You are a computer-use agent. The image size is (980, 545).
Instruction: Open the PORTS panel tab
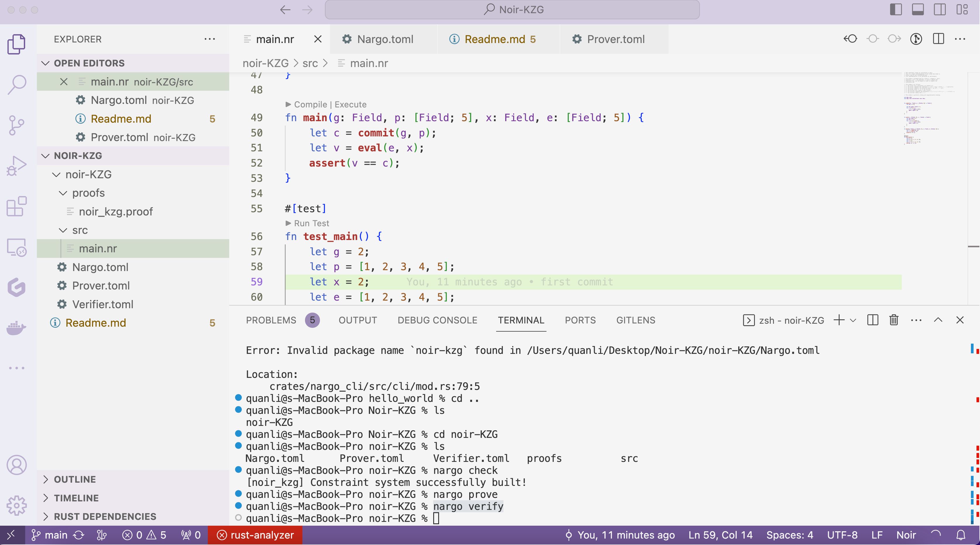pos(580,320)
